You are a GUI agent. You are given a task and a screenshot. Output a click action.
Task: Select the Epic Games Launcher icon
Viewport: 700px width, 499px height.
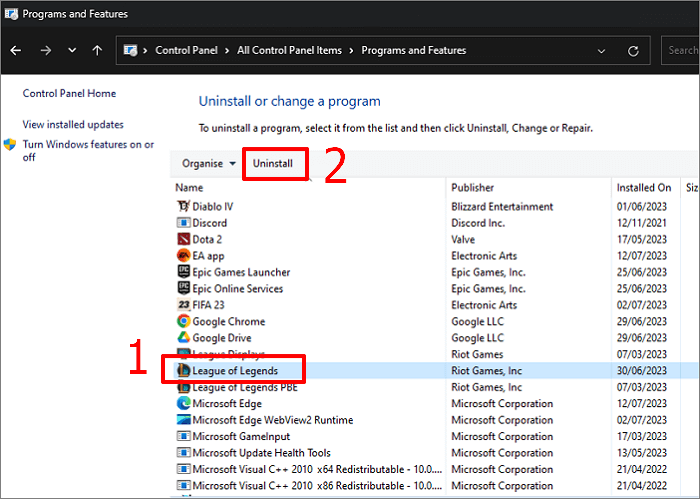183,272
